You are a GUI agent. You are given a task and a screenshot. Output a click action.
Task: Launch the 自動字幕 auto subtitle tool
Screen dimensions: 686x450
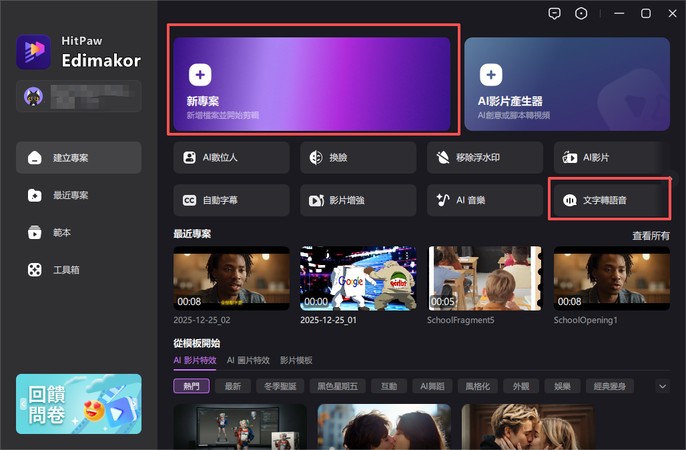tap(231, 200)
